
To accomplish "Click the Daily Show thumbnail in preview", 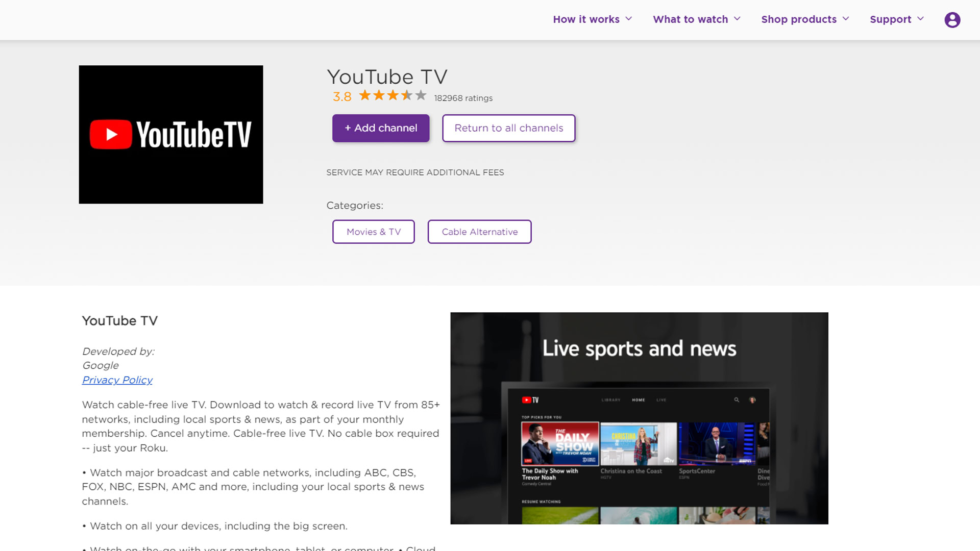I will [x=560, y=443].
